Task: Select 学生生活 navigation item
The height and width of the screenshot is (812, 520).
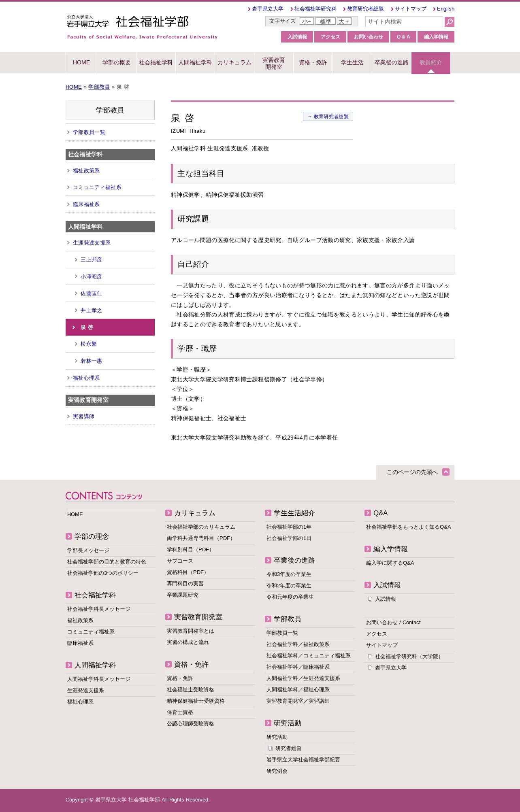Action: [x=352, y=63]
